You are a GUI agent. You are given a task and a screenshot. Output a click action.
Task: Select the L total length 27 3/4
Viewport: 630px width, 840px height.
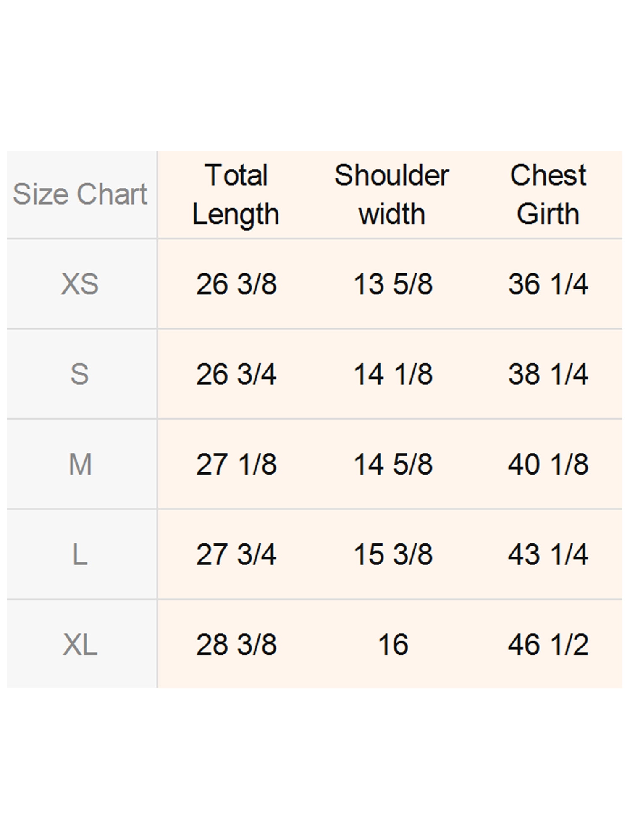[236, 554]
